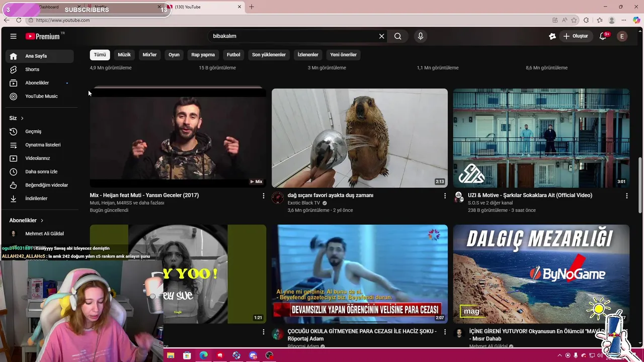The image size is (644, 362).
Task: Click the Oluştur create button
Action: (576, 36)
